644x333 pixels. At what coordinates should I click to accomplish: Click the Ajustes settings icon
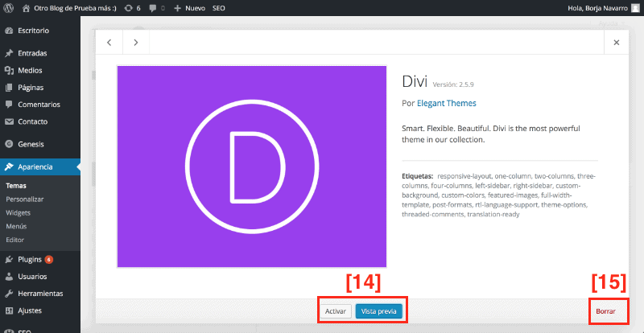9,310
